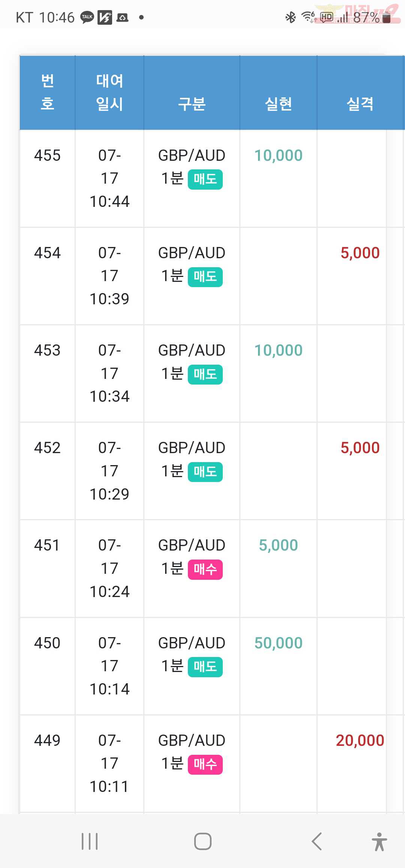Tap the 매도 badge in row 455

(205, 179)
